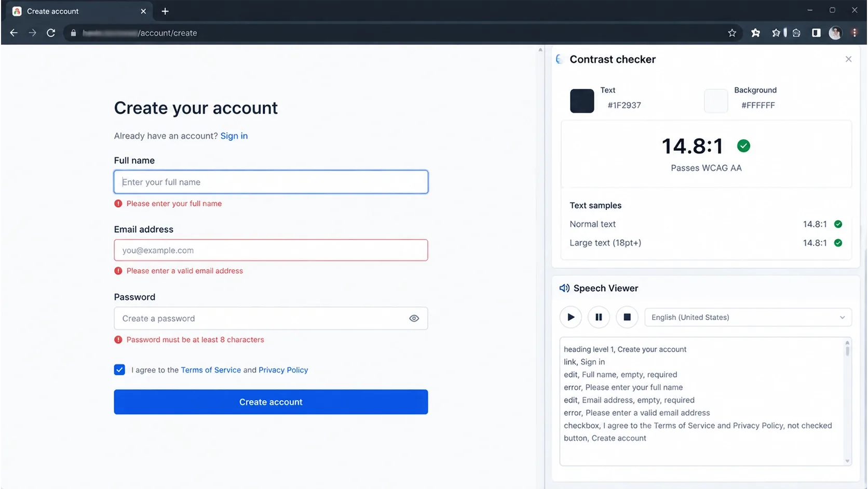This screenshot has height=489, width=868.
Task: Show password with the eye icon
Action: click(414, 319)
